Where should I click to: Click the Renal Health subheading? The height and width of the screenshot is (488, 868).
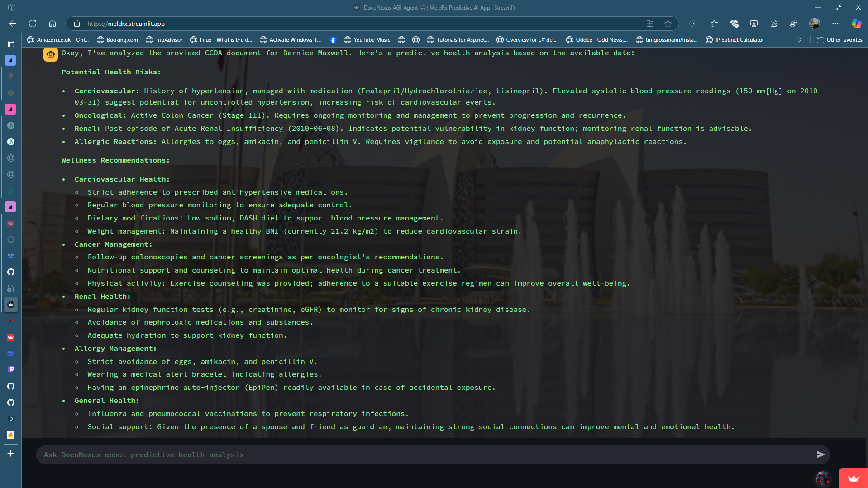coord(102,297)
